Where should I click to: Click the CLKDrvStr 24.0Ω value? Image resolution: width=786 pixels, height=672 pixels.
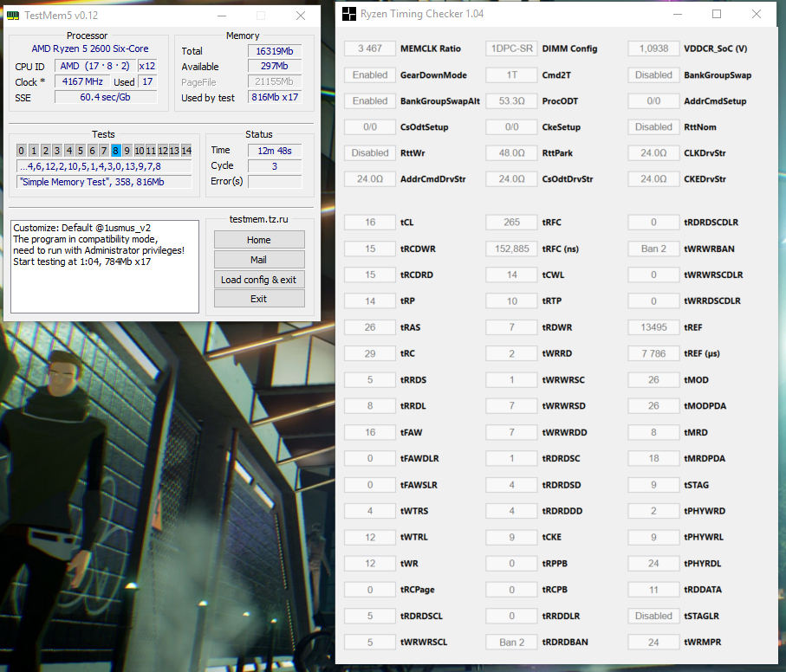[653, 153]
